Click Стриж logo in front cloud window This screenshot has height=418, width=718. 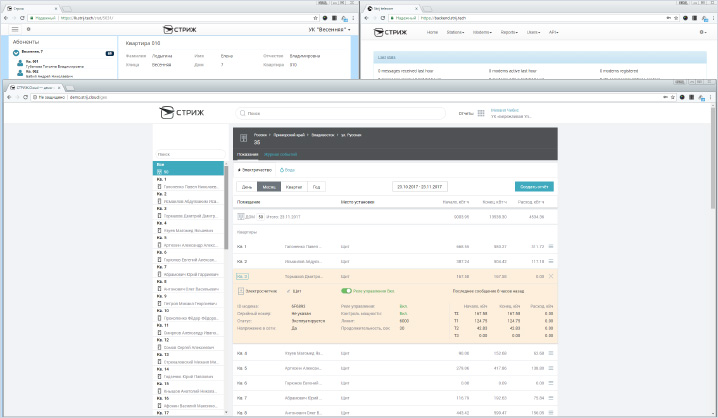(182, 112)
